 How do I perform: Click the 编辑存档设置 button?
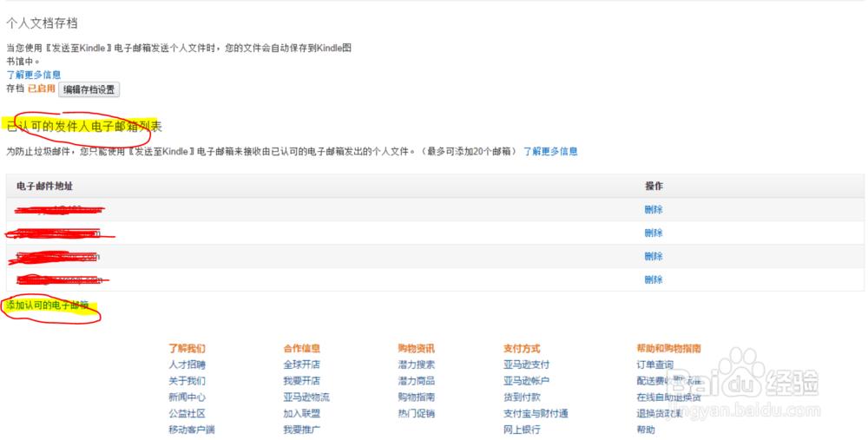tap(89, 89)
